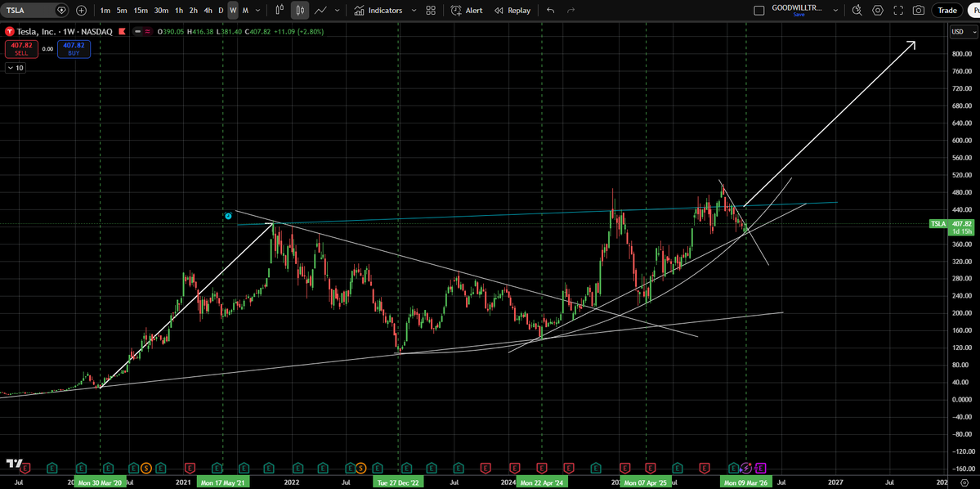980x489 pixels.
Task: Open chart settings hexagon icon
Action: click(878, 10)
